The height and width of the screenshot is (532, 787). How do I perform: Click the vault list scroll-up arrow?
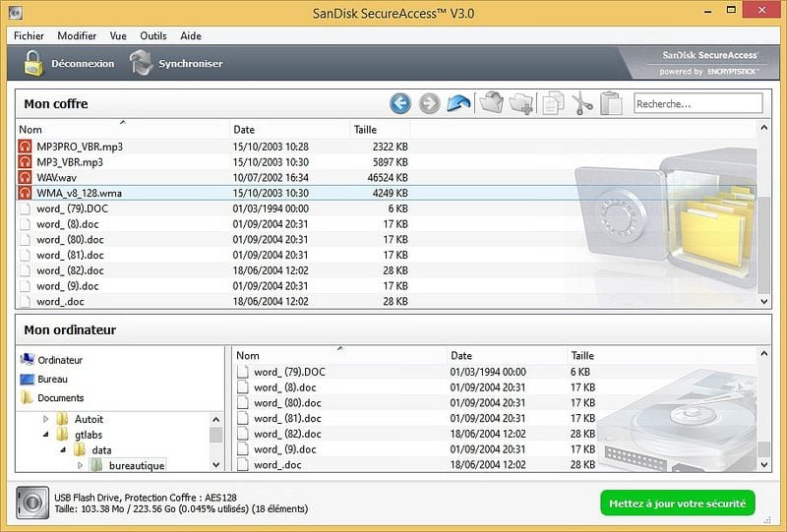764,128
